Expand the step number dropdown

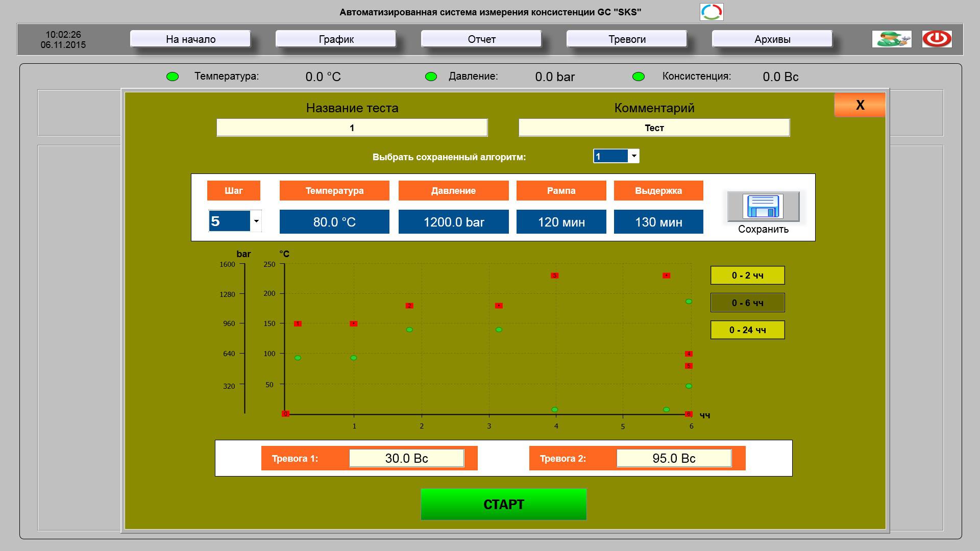[256, 221]
